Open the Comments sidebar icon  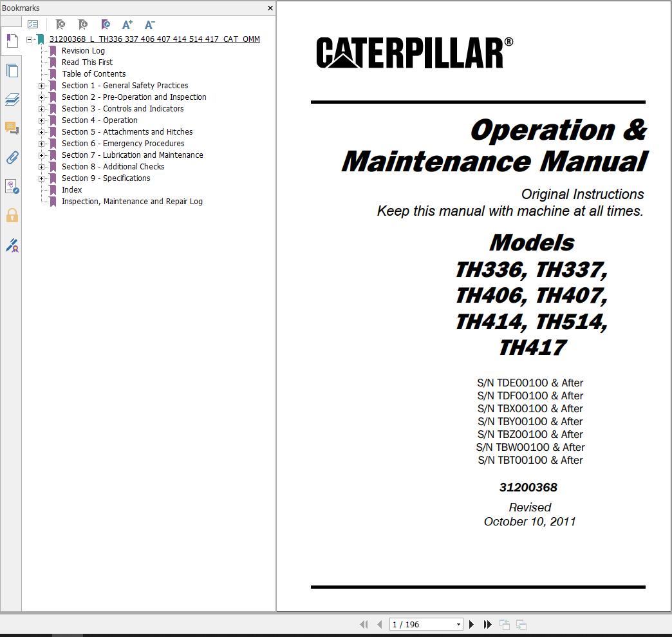pos(12,128)
